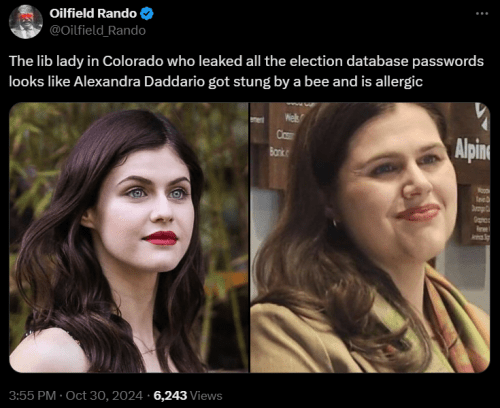Open the @Oilfield_Rando handle link
500x408 pixels.
click(x=97, y=31)
